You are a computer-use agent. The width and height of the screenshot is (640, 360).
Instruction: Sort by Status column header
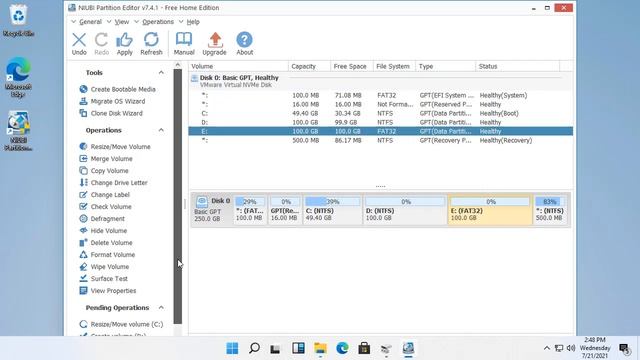click(x=518, y=66)
